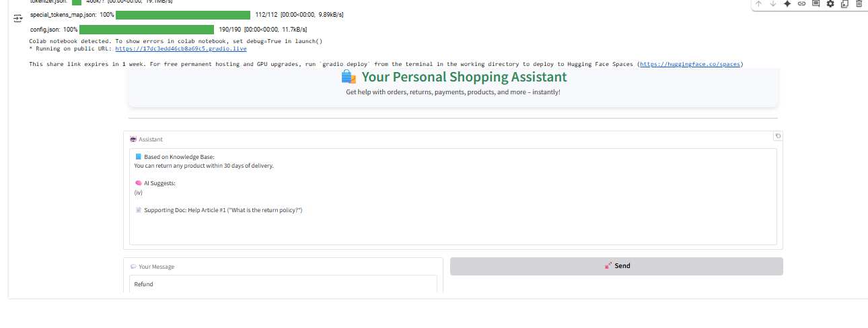The width and height of the screenshot is (868, 328).
Task: Select the Assistant chatbot label
Action: point(146,139)
